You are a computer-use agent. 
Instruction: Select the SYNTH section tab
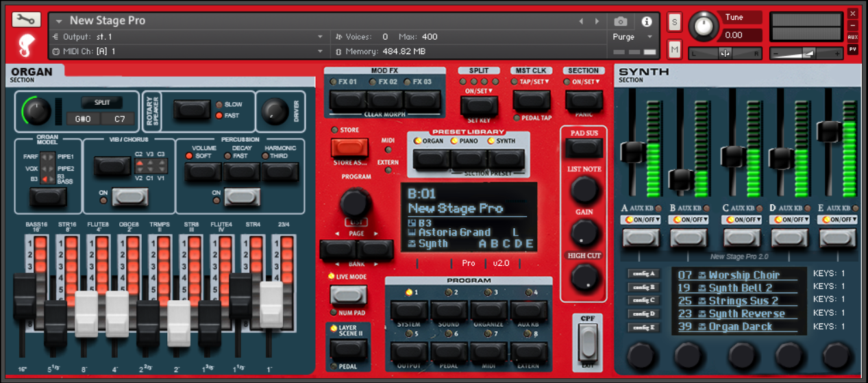tap(644, 72)
